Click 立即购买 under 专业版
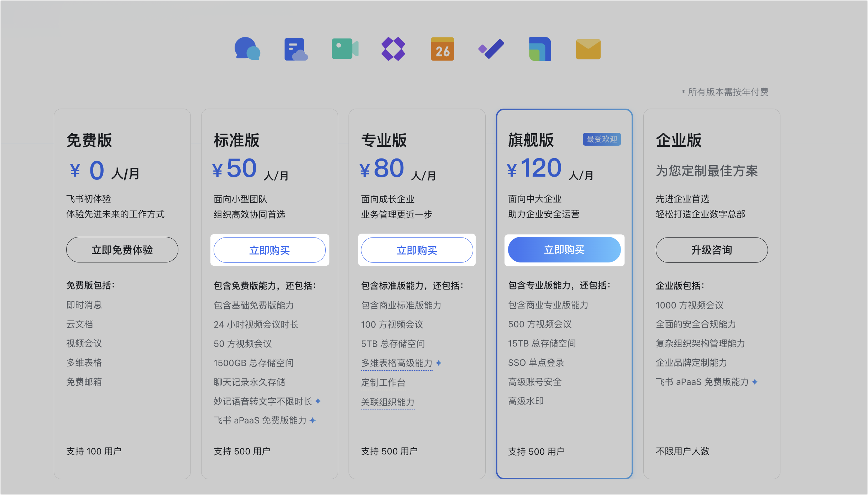Viewport: 868px width, 495px height. (417, 250)
